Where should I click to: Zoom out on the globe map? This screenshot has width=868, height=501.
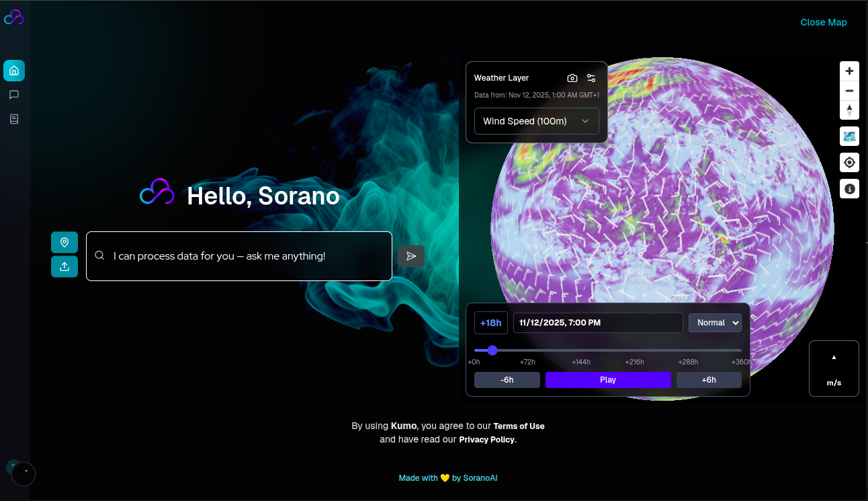coord(849,91)
